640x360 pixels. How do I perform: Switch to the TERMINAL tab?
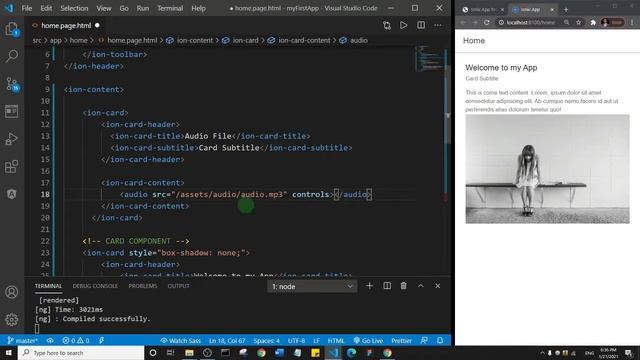(48, 286)
